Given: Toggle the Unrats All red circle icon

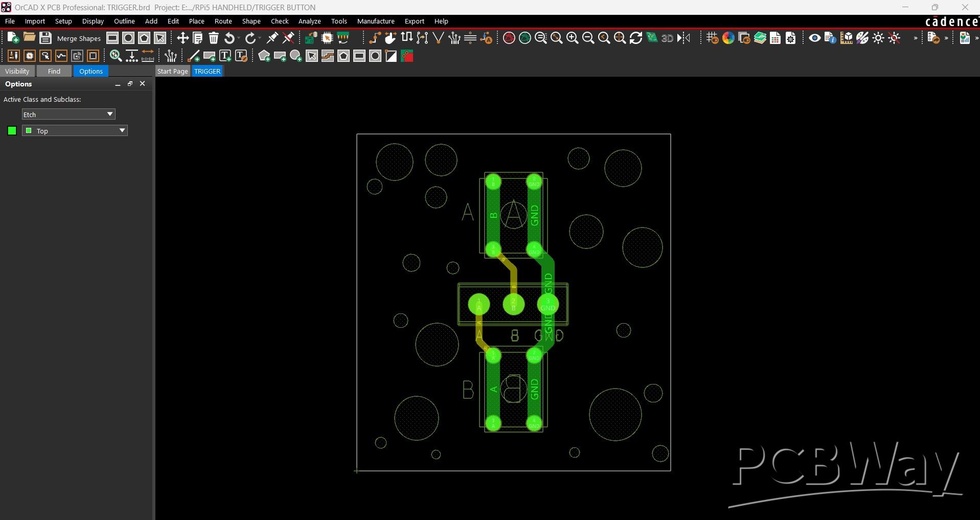Looking at the screenshot, I should (509, 38).
